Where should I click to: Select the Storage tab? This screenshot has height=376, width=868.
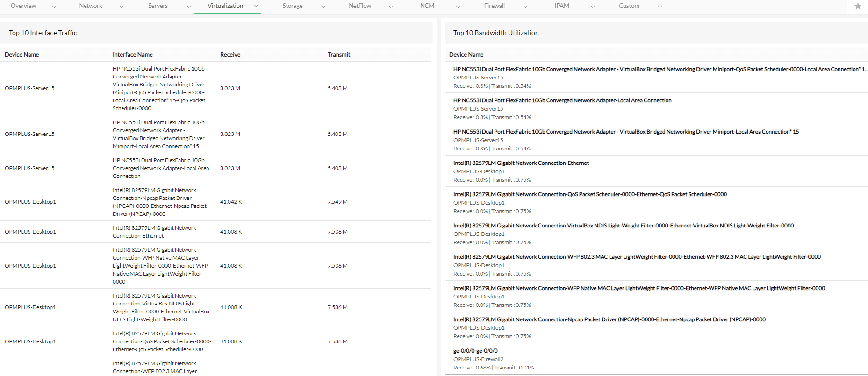(x=293, y=6)
